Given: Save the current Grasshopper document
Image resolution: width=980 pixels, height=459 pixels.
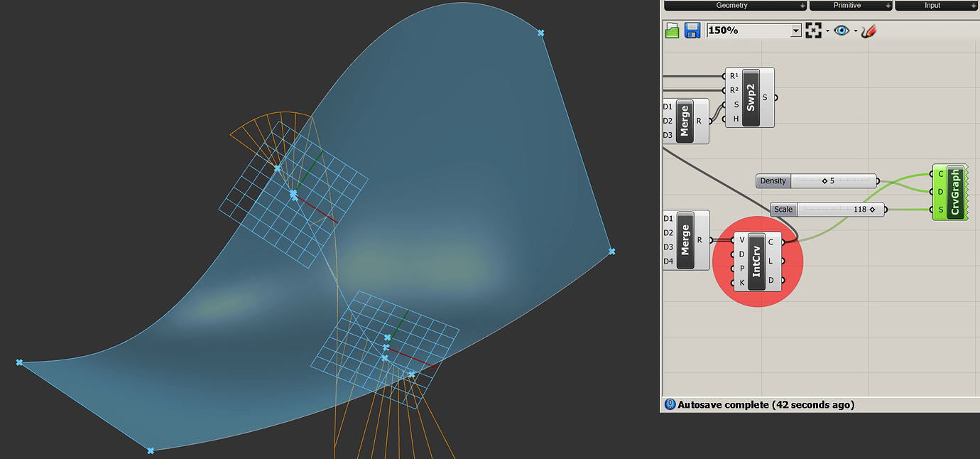Looking at the screenshot, I should (x=691, y=30).
